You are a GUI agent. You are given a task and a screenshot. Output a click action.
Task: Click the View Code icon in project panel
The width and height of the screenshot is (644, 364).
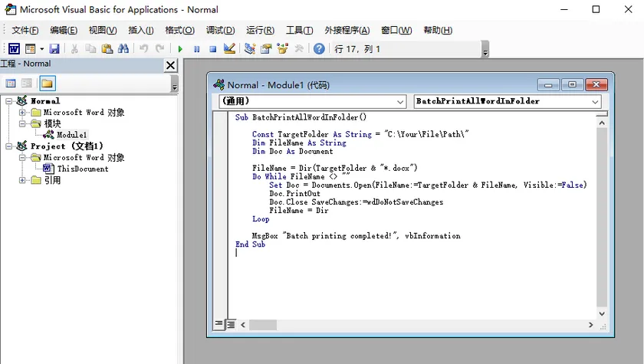[x=11, y=84]
